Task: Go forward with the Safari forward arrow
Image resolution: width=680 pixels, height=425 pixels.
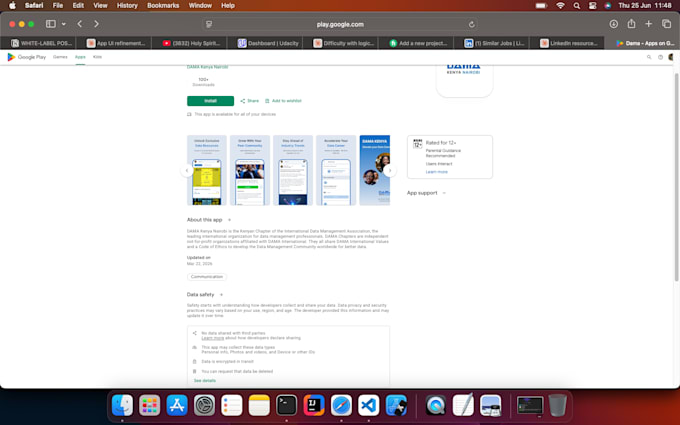Action: 96,24
